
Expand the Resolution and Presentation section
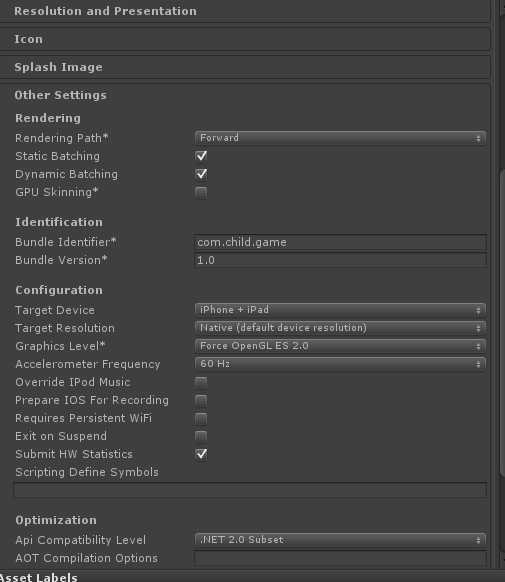[x=245, y=11]
